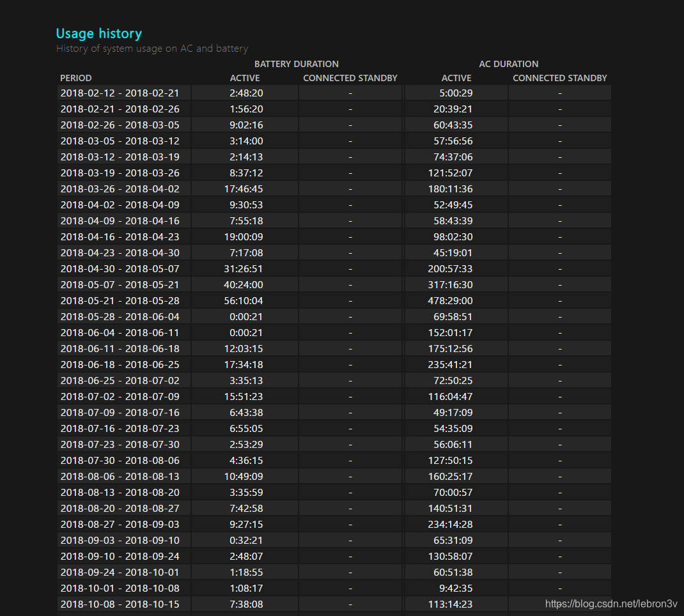Select period cell 2018-10-08 - 2018-10-15
The image size is (684, 616).
point(120,604)
